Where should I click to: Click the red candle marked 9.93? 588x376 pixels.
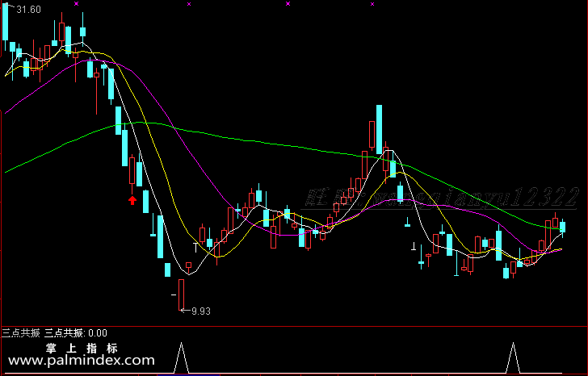point(182,295)
